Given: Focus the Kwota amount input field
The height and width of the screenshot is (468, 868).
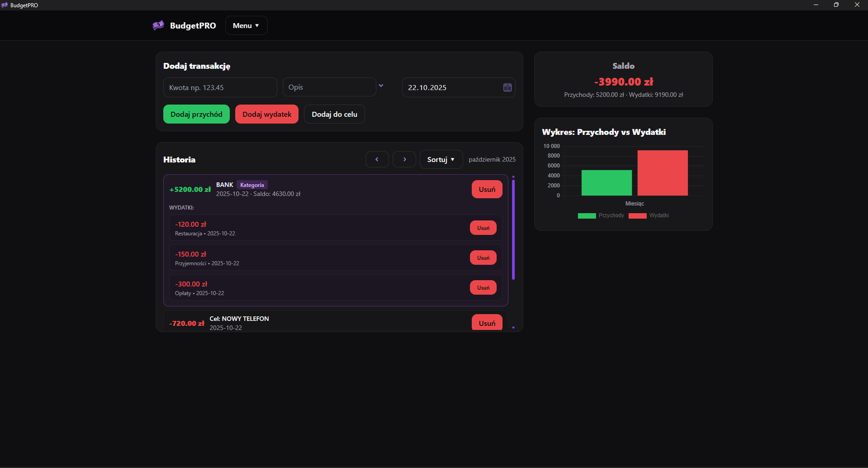Looking at the screenshot, I should [x=220, y=87].
